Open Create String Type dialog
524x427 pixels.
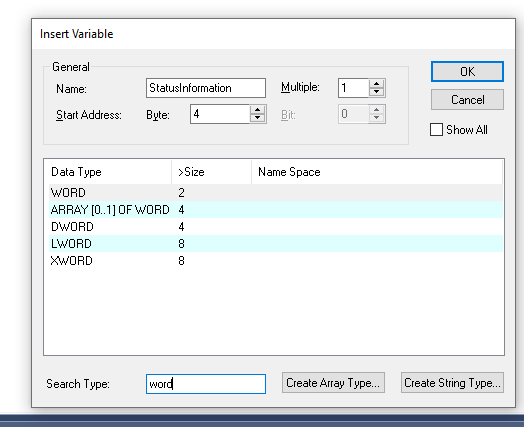452,383
